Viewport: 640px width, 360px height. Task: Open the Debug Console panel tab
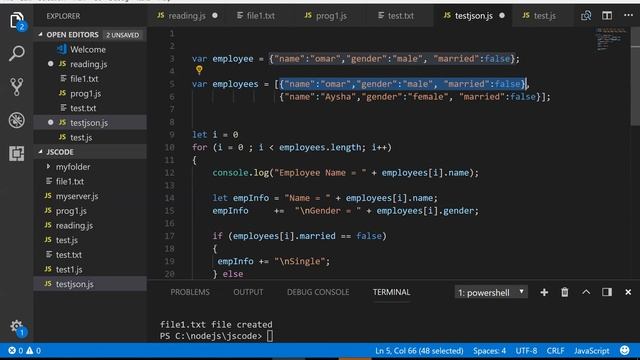(318, 292)
